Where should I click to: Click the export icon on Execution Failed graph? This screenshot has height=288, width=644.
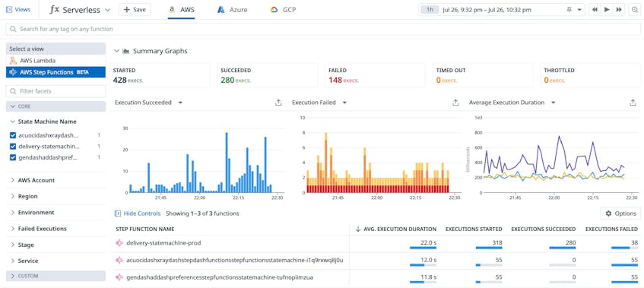455,103
